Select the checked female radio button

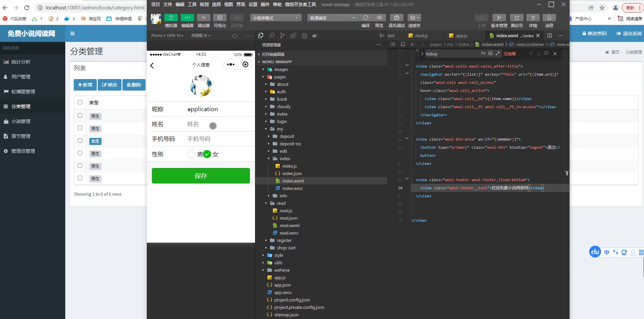(x=207, y=154)
